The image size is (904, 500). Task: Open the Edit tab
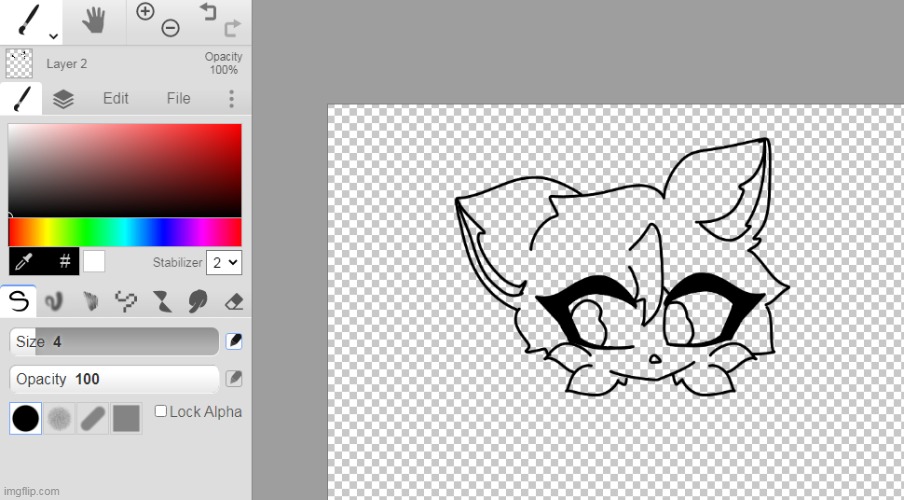(115, 98)
